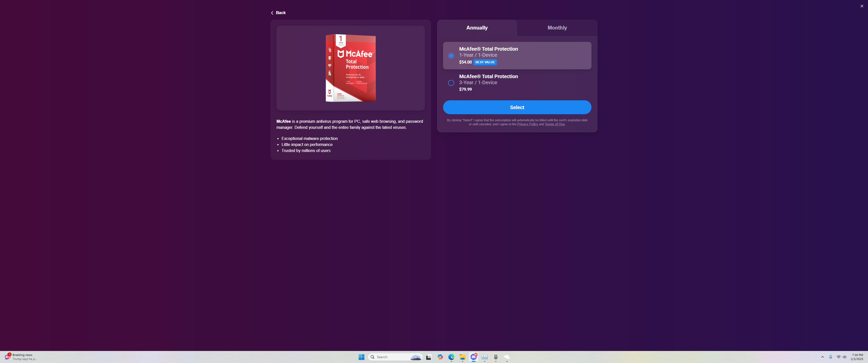The height and width of the screenshot is (363, 868).
Task: Open the performance graph app in taskbar
Action: tap(484, 357)
